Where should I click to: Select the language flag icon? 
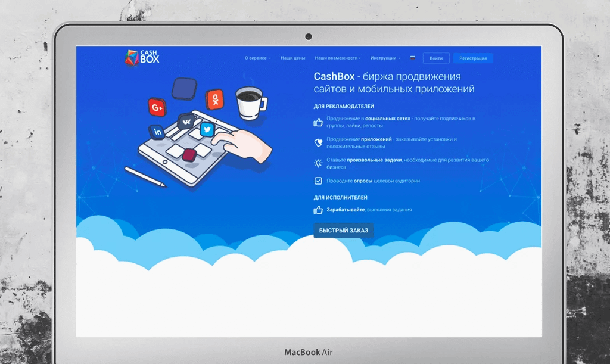click(x=412, y=58)
